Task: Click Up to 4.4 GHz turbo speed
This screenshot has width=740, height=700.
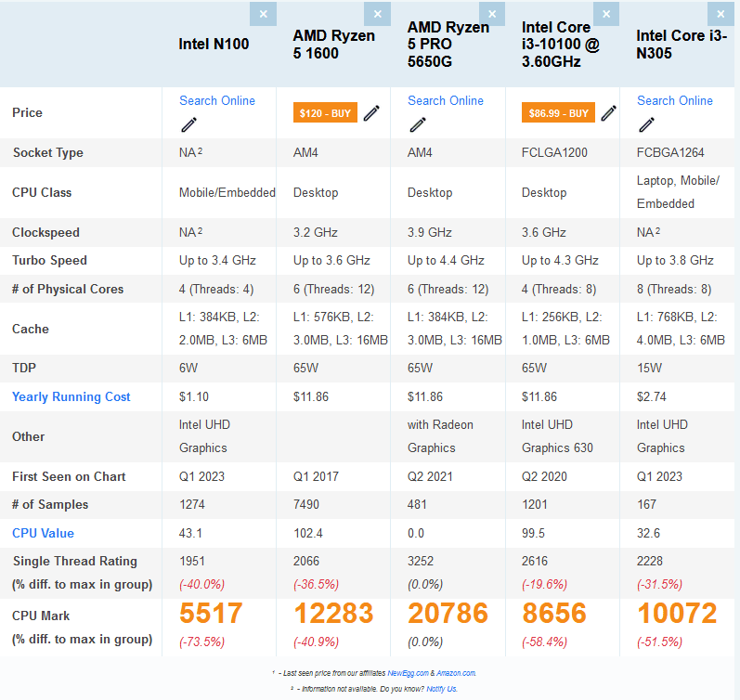Action: [446, 261]
